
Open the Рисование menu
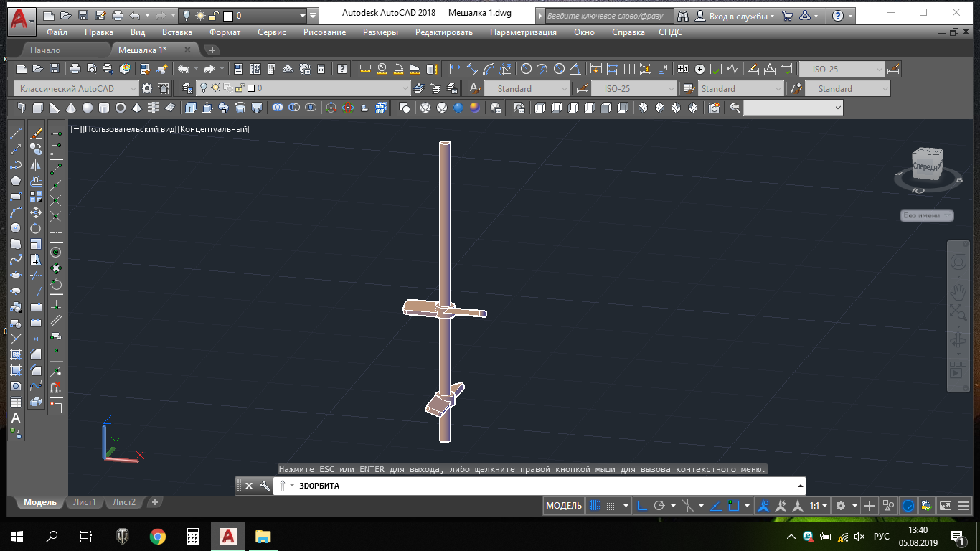point(324,32)
